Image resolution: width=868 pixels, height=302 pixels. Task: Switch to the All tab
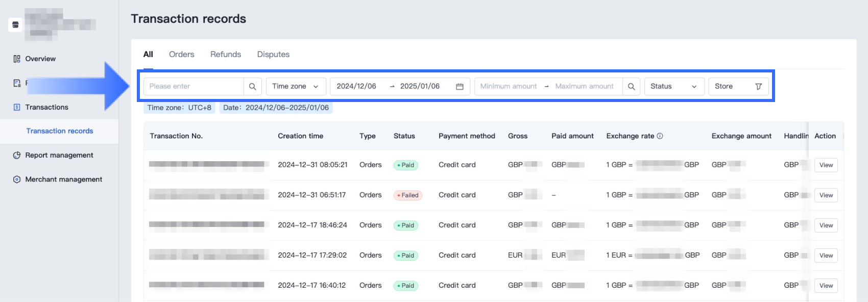tap(148, 55)
